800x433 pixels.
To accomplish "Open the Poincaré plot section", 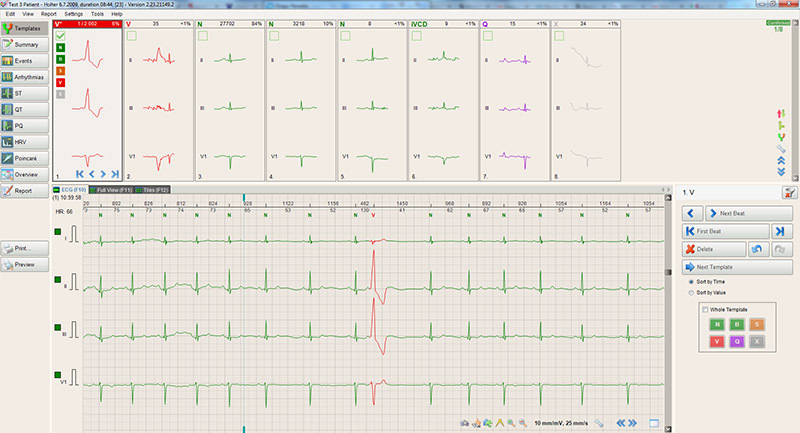I will [24, 158].
